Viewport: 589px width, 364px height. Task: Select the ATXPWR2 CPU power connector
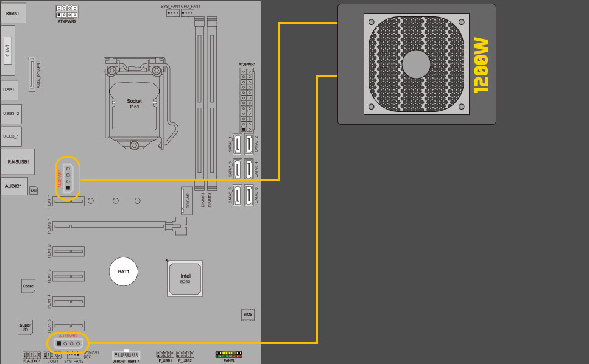click(67, 13)
